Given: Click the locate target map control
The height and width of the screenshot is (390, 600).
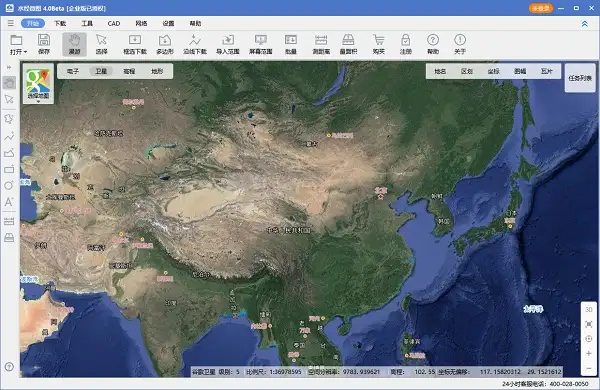Looking at the screenshot, I should coord(589,339).
